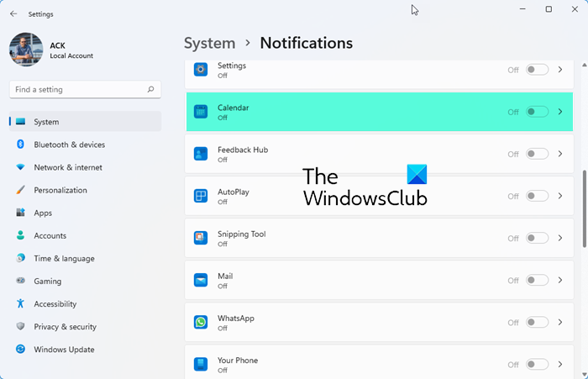Click the Accessibility figure icon
Image resolution: width=588 pixels, height=379 pixels.
pyautogui.click(x=21, y=303)
